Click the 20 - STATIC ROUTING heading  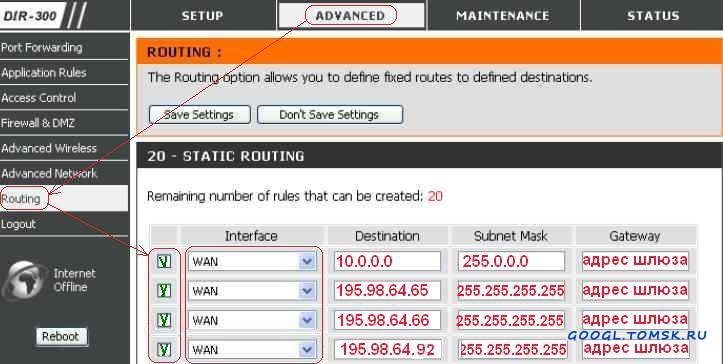226,156
